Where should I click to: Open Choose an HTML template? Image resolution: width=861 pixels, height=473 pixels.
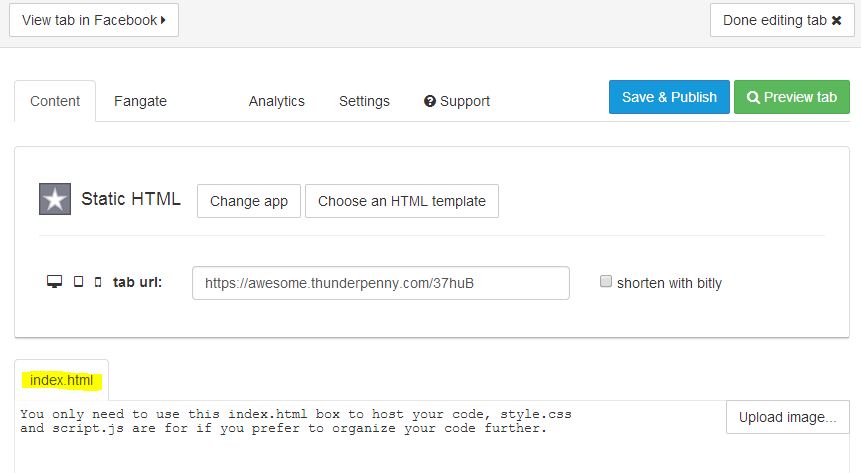(402, 201)
